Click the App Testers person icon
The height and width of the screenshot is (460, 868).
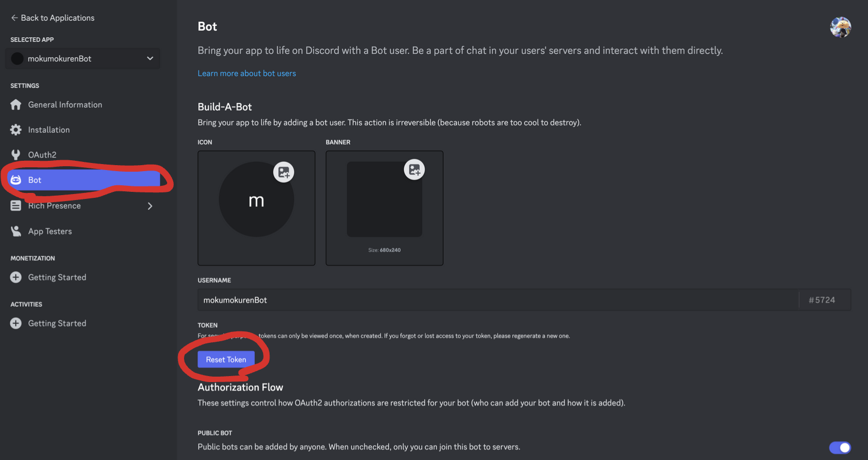pos(16,231)
